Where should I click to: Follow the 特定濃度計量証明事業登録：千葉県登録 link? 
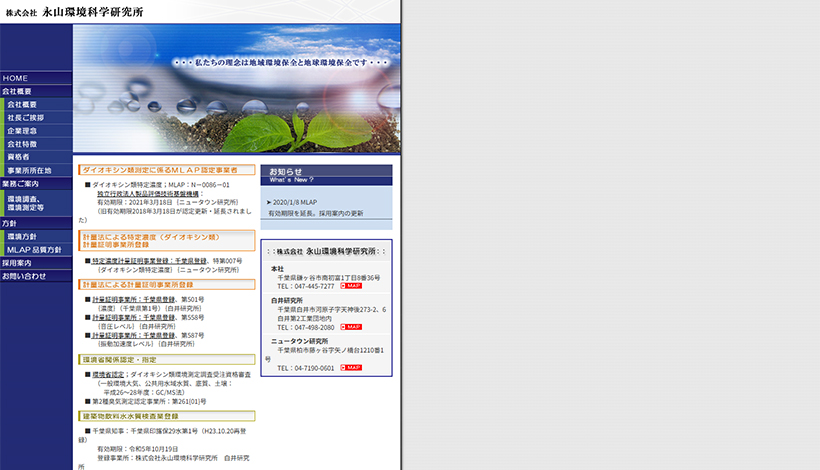pyautogui.click(x=149, y=261)
